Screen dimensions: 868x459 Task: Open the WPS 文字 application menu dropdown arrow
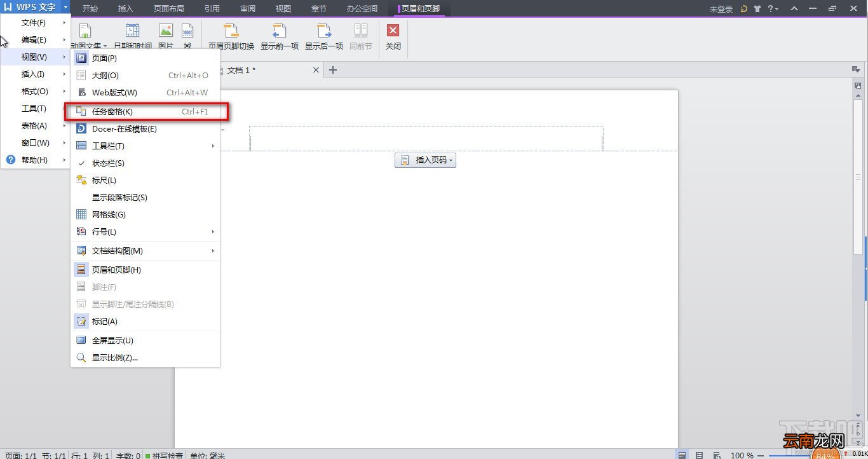[x=65, y=8]
